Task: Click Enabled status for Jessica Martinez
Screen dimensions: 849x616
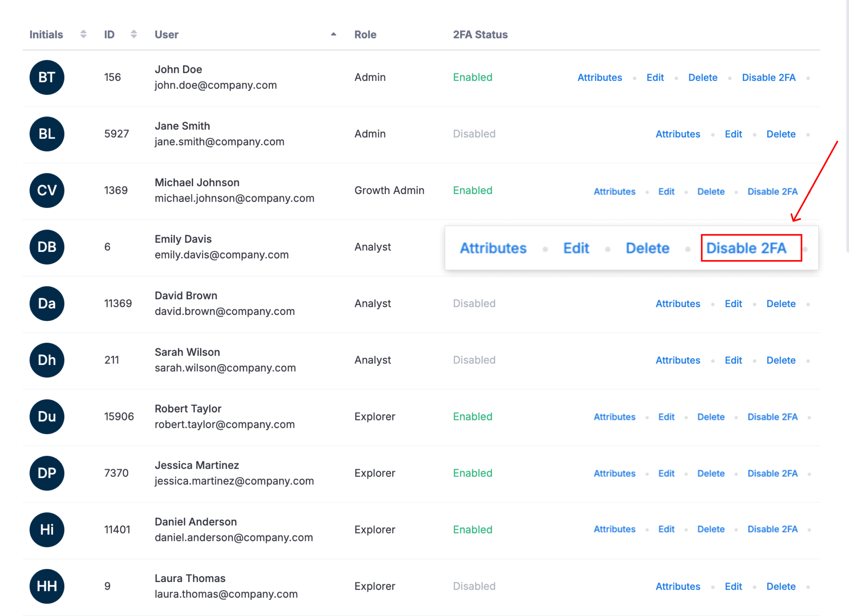Action: click(472, 473)
